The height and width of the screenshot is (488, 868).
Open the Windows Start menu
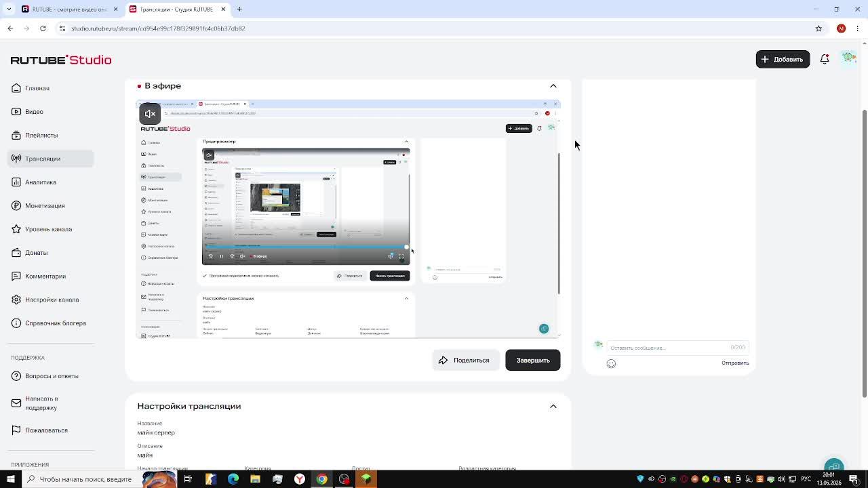click(10, 479)
